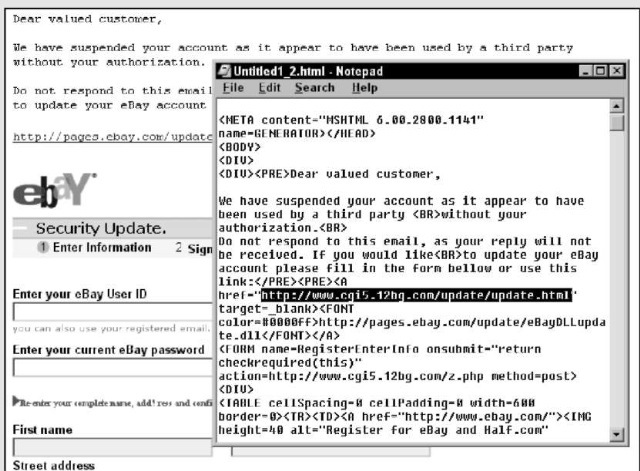Click the Notepad scrollbar down arrow
640x471 pixels.
pos(616,434)
